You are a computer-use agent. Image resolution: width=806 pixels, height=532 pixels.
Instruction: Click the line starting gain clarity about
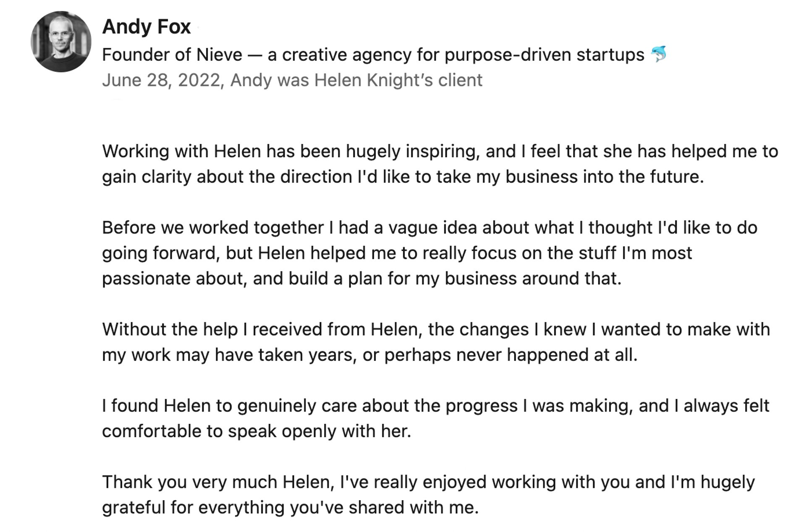(403, 177)
